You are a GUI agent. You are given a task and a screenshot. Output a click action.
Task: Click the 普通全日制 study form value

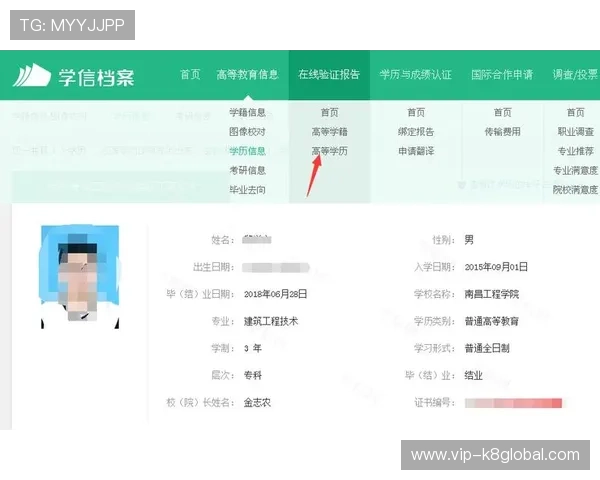click(x=487, y=348)
